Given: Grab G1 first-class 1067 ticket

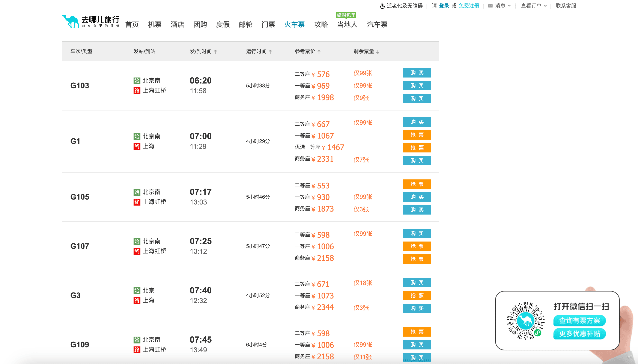Looking at the screenshot, I should [417, 135].
